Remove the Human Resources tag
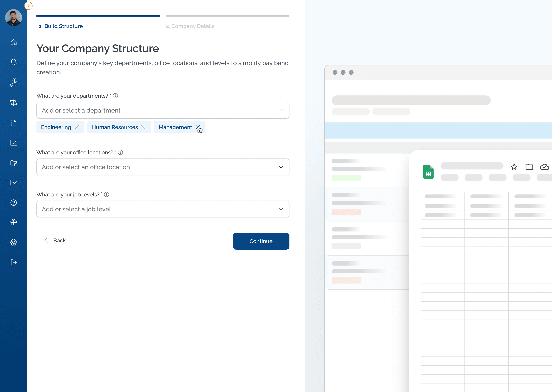 [143, 127]
